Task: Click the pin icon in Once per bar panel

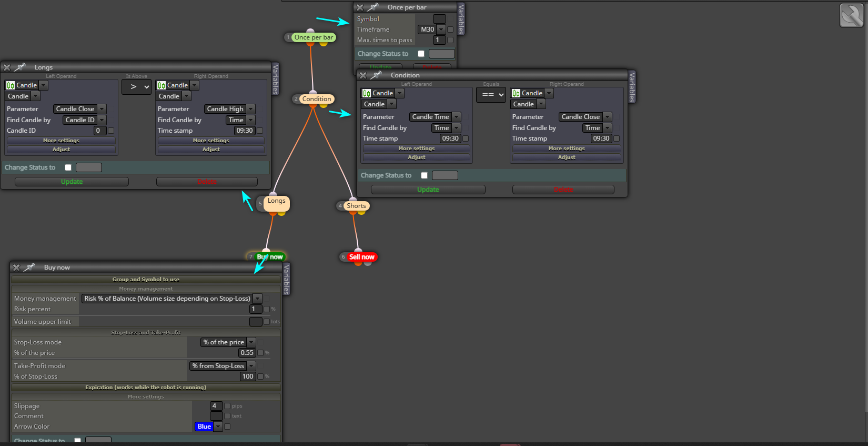Action: [372, 7]
